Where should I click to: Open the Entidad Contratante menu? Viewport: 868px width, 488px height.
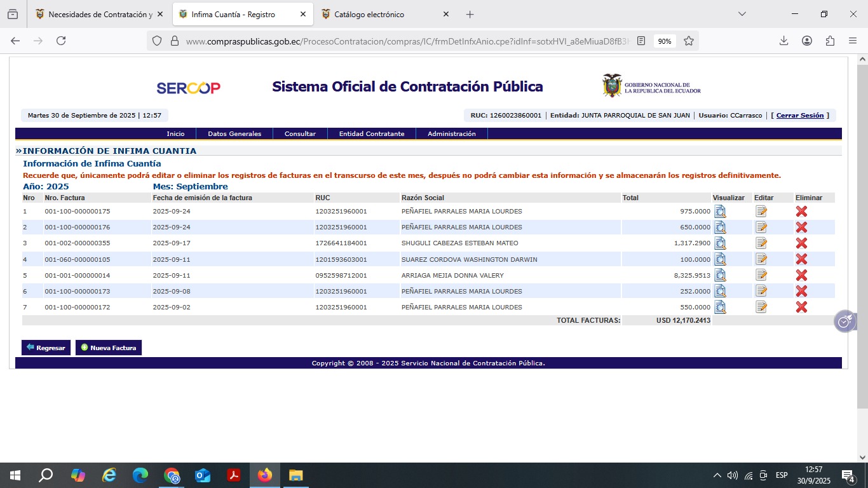tap(372, 134)
